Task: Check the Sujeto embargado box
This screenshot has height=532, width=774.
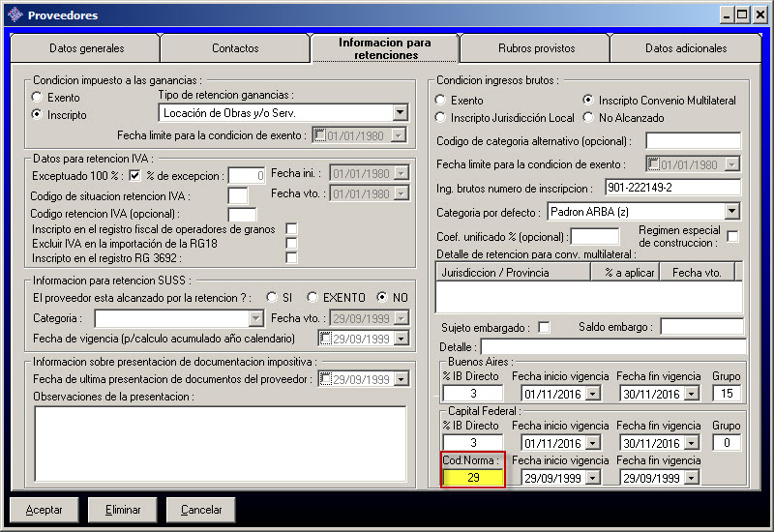Action: tap(544, 327)
